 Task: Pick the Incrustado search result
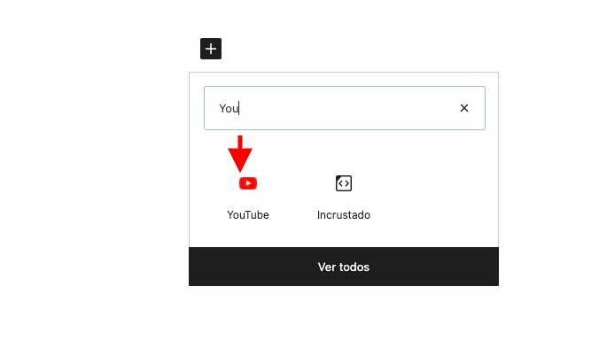click(x=344, y=197)
